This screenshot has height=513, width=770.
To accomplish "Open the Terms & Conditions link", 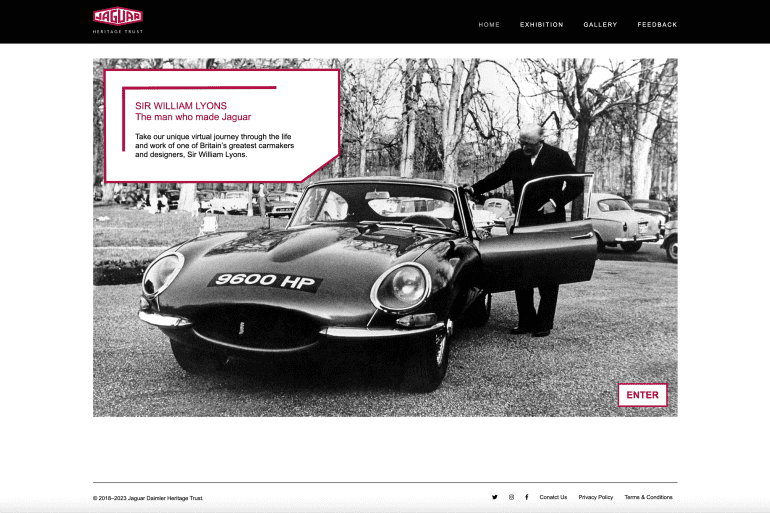I will click(x=648, y=497).
